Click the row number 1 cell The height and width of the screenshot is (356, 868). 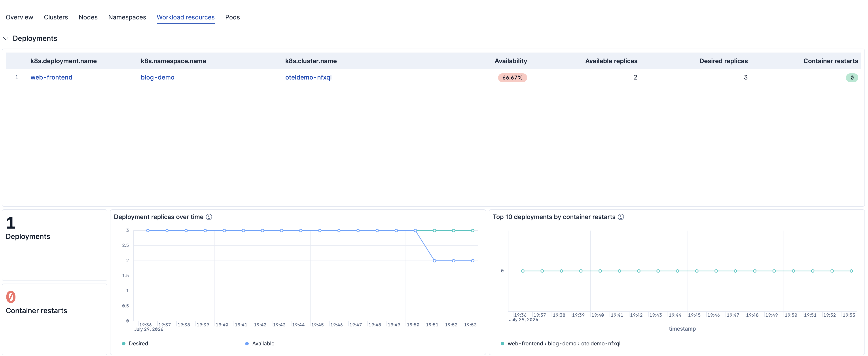click(17, 77)
